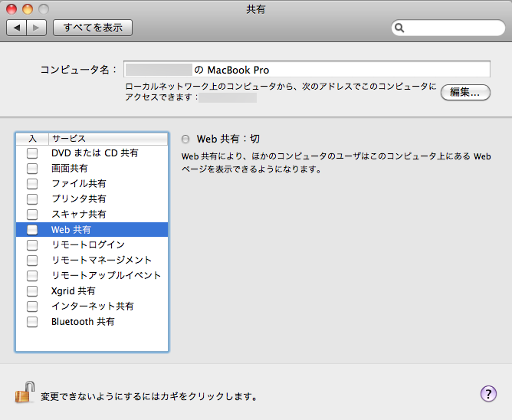This screenshot has width=512, height=420.
Task: Select リモートアップルイベント in the service list
Action: coord(92,276)
